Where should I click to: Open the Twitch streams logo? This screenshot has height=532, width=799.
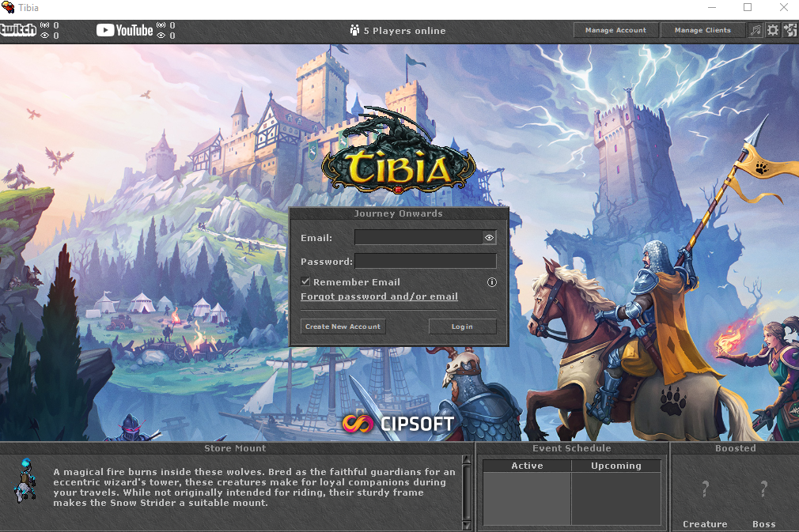click(x=18, y=30)
